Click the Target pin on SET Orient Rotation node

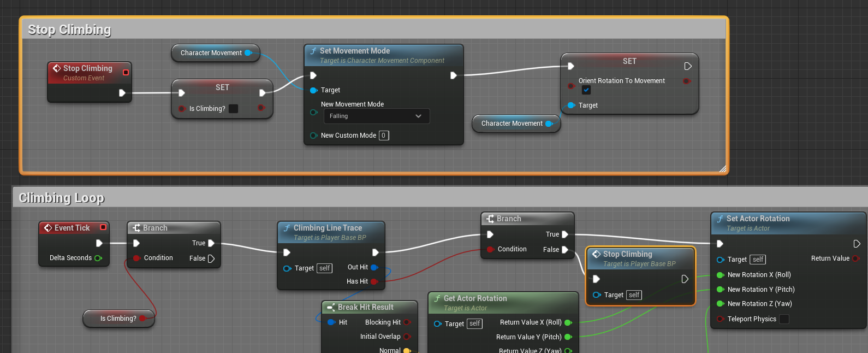pos(571,105)
